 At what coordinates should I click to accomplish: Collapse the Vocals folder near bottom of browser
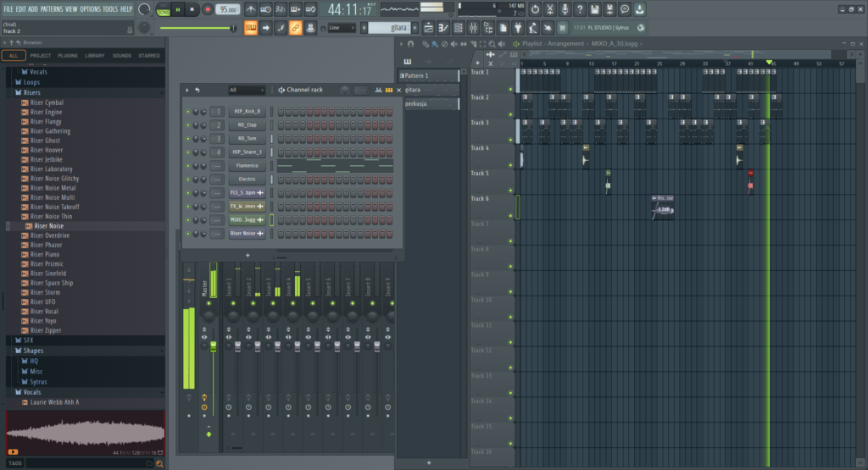point(31,392)
